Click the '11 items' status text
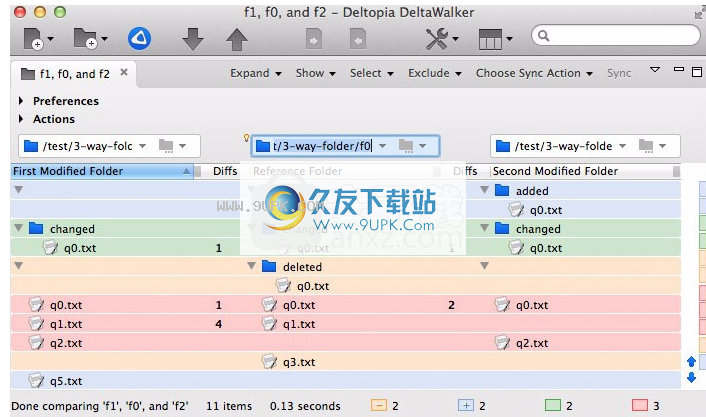Image resolution: width=706 pixels, height=417 pixels. [229, 406]
